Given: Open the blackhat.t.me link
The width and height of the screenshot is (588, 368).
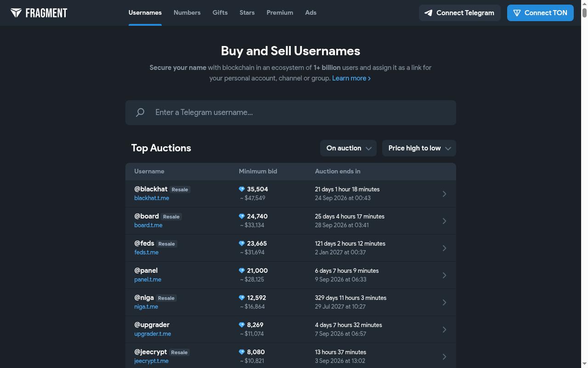Looking at the screenshot, I should point(152,198).
